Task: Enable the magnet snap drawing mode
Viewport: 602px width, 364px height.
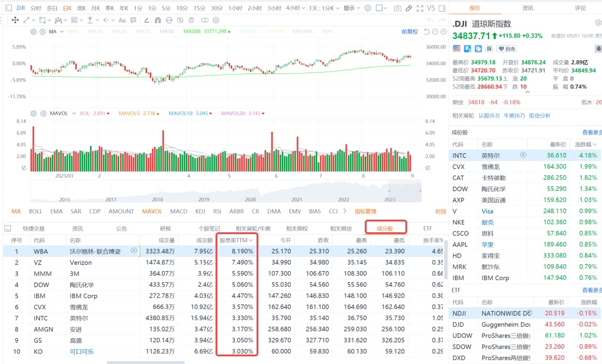Action: tap(158, 20)
